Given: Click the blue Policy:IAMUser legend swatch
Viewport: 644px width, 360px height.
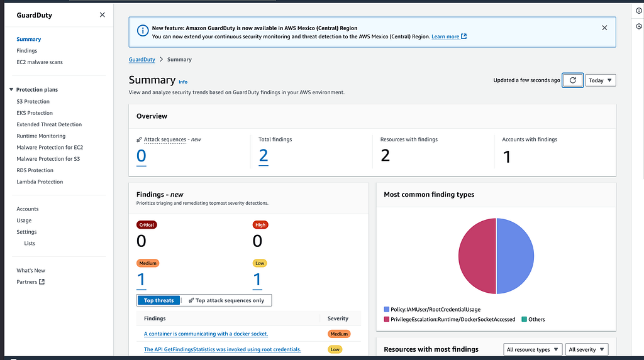Looking at the screenshot, I should click(387, 309).
